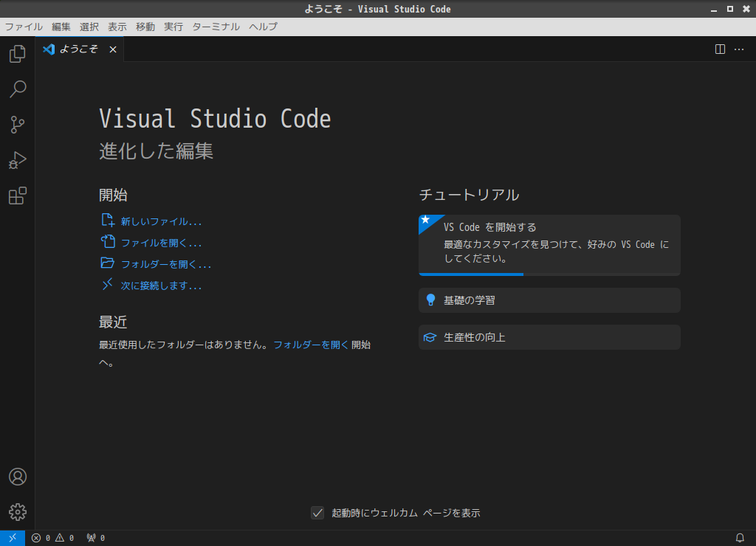Image resolution: width=756 pixels, height=546 pixels.
Task: Click the 新しいファイル... link
Action: point(151,221)
